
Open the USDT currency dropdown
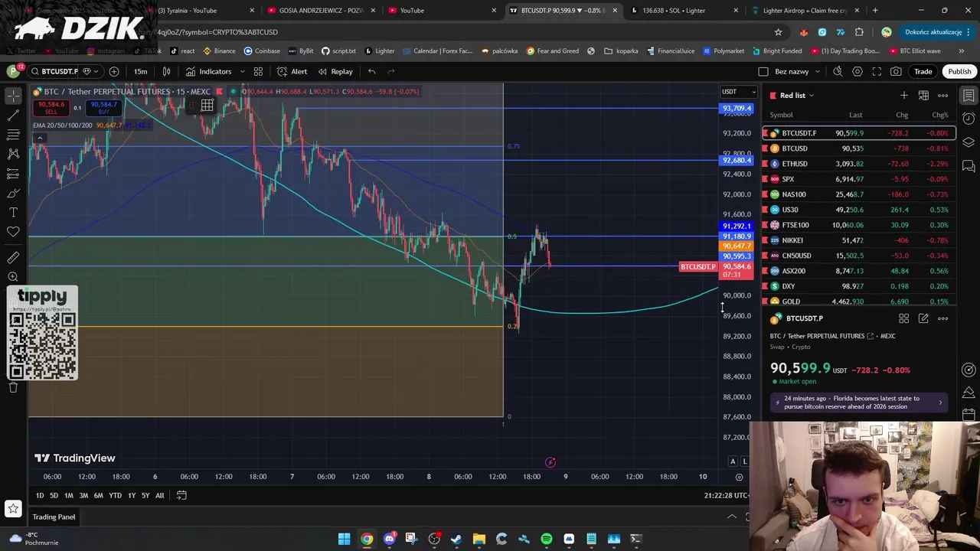point(738,92)
